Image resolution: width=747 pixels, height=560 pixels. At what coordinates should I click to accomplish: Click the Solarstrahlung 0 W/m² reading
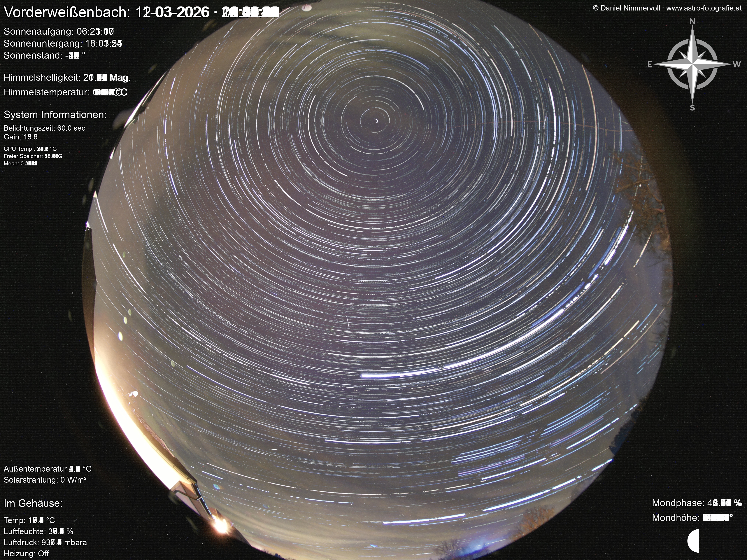pyautogui.click(x=45, y=480)
